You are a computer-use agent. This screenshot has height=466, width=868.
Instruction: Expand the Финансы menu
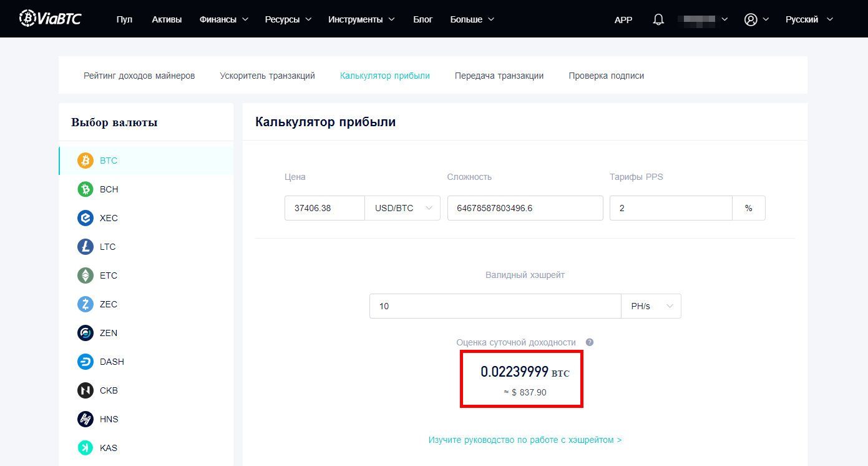[x=223, y=19]
